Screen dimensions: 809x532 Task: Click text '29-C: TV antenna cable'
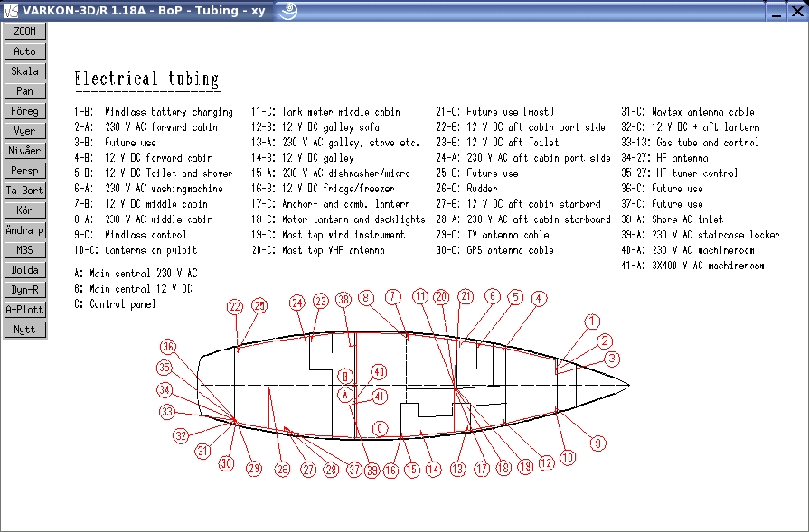pyautogui.click(x=493, y=235)
